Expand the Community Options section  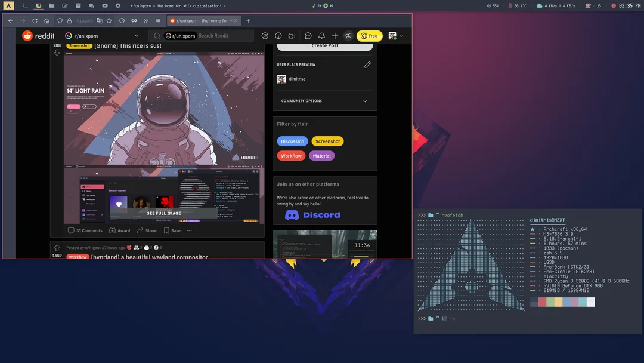click(324, 101)
